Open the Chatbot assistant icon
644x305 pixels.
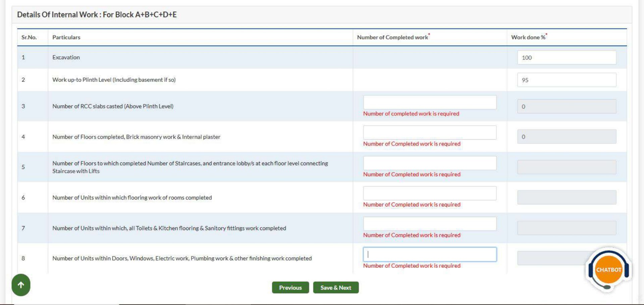coord(608,269)
